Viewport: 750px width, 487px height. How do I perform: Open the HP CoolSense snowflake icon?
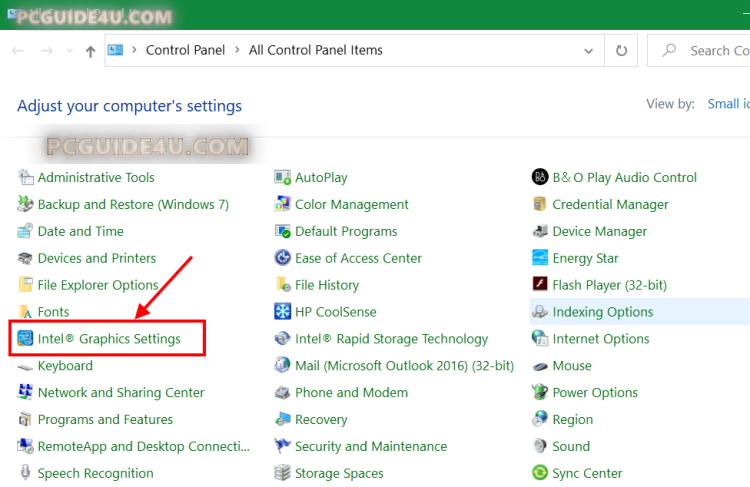point(283,312)
